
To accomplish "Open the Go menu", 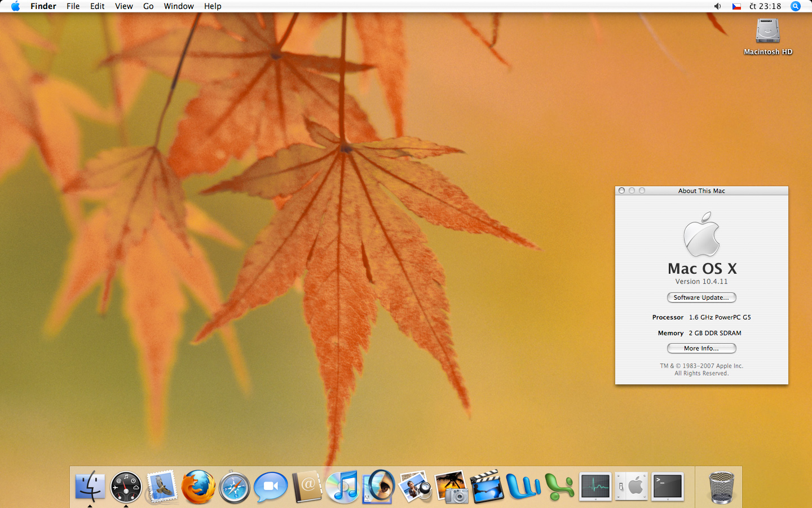I will coord(148,6).
